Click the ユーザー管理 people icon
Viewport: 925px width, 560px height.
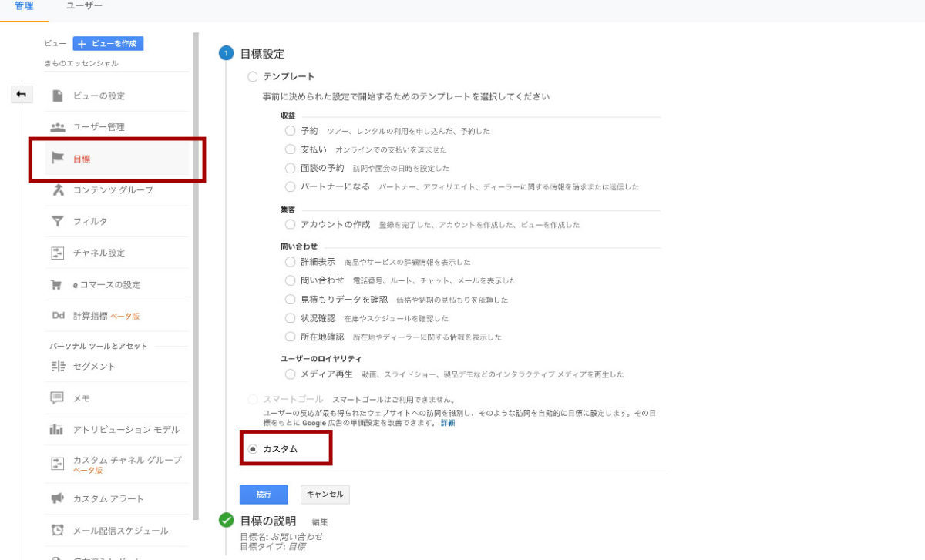57,127
